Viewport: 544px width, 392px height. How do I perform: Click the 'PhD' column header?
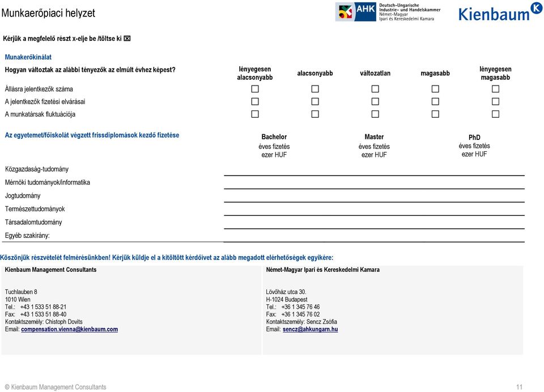(x=474, y=138)
